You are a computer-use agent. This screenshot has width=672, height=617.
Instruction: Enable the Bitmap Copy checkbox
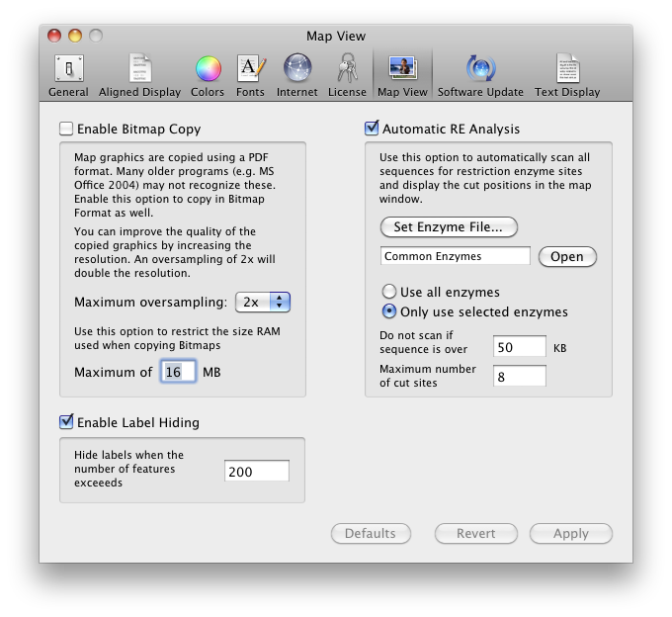click(66, 129)
